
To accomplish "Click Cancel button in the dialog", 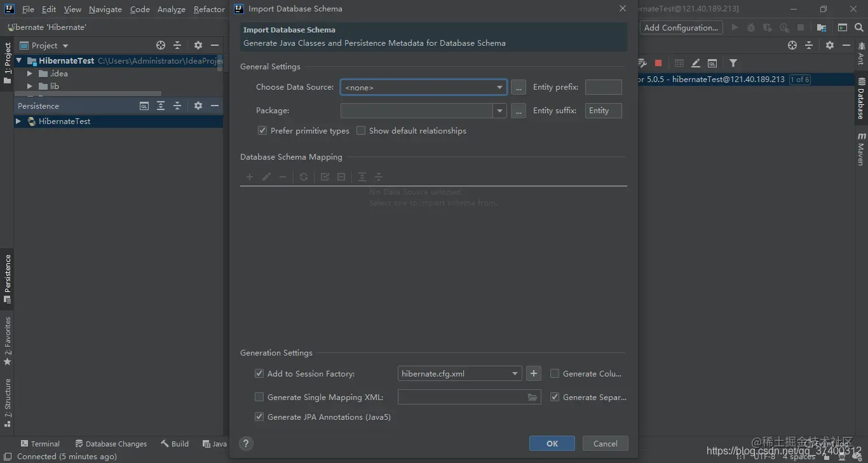I will coord(605,443).
